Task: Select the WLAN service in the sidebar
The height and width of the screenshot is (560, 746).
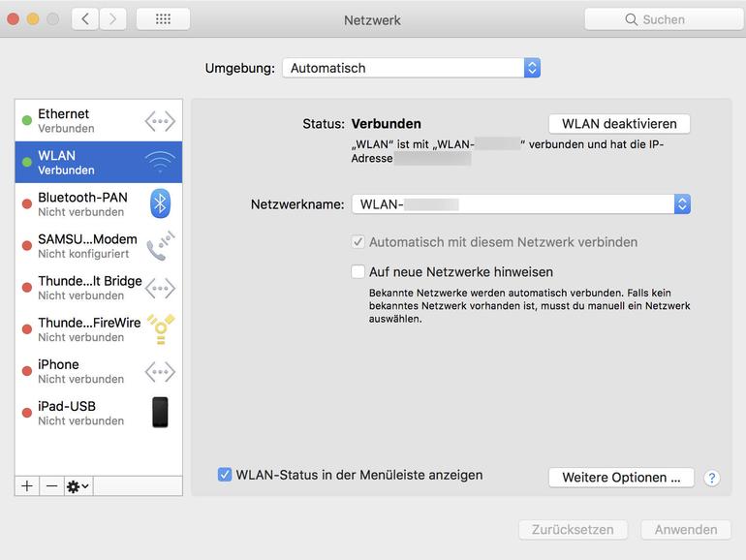Action: 99,162
